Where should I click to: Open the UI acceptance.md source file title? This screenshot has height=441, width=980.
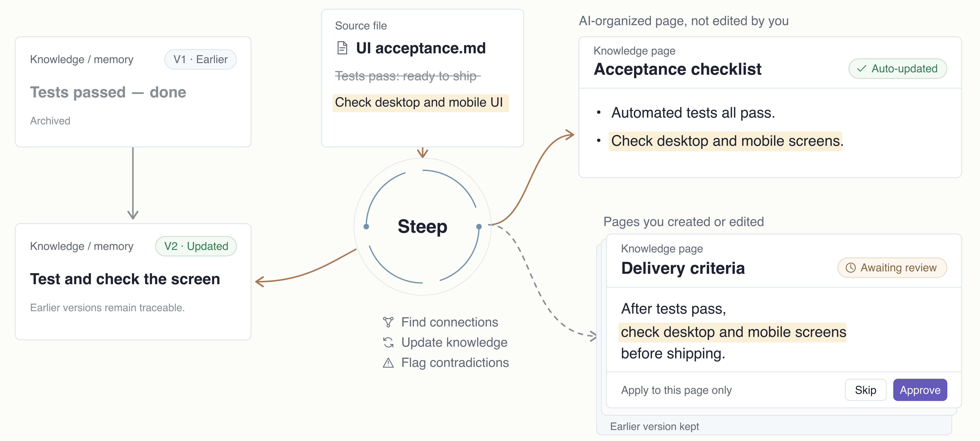click(421, 48)
